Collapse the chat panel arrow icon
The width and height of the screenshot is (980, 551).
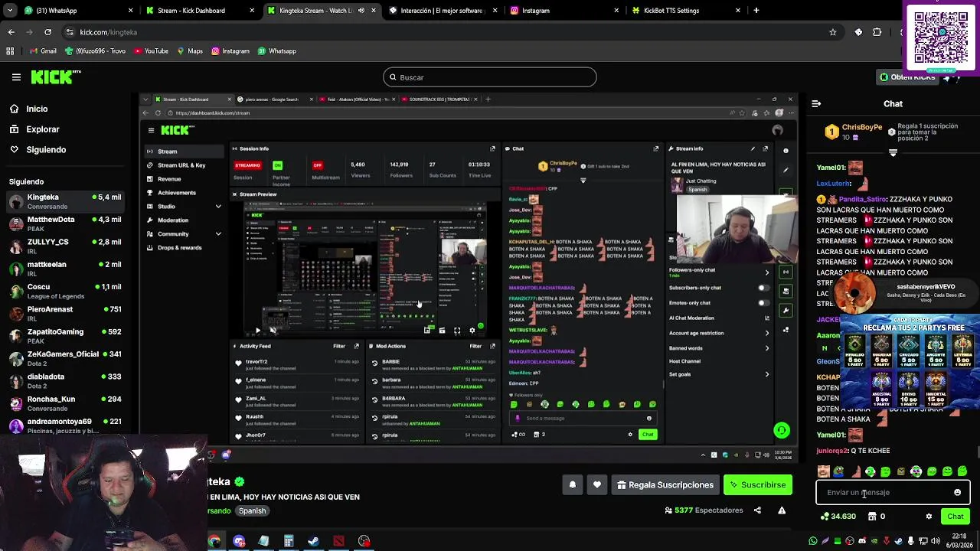coord(816,103)
